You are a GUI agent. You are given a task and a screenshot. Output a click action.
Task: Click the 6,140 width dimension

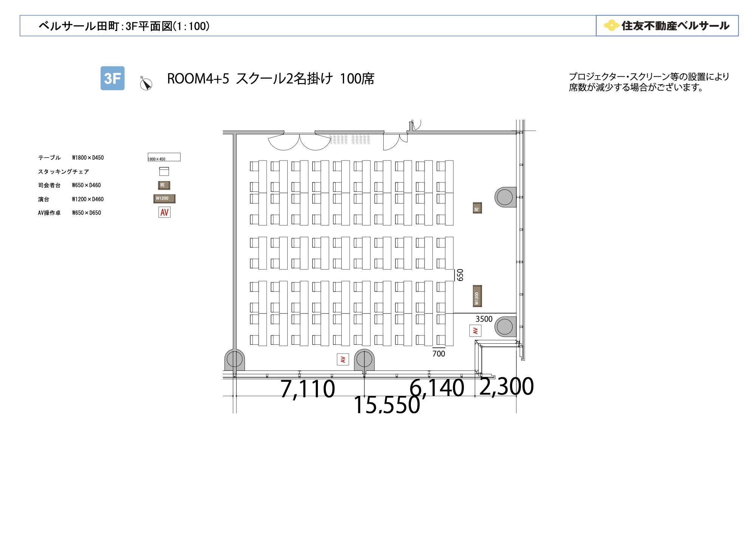pos(437,387)
